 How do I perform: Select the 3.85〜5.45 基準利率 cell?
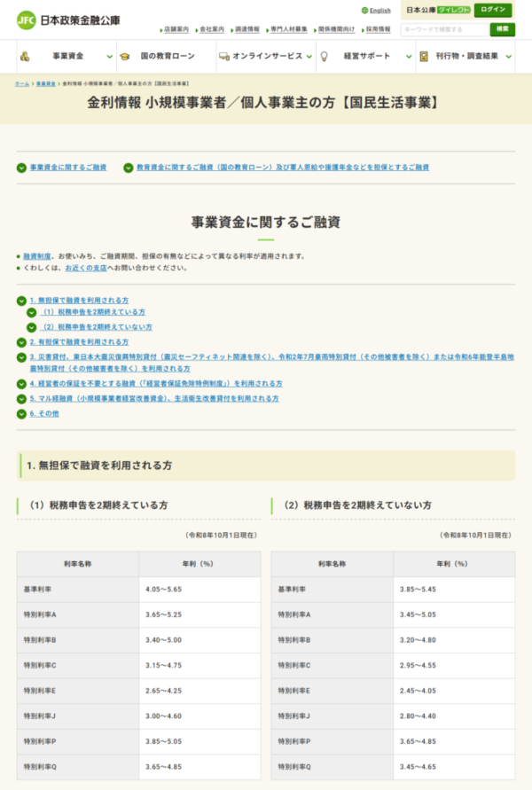tap(454, 590)
